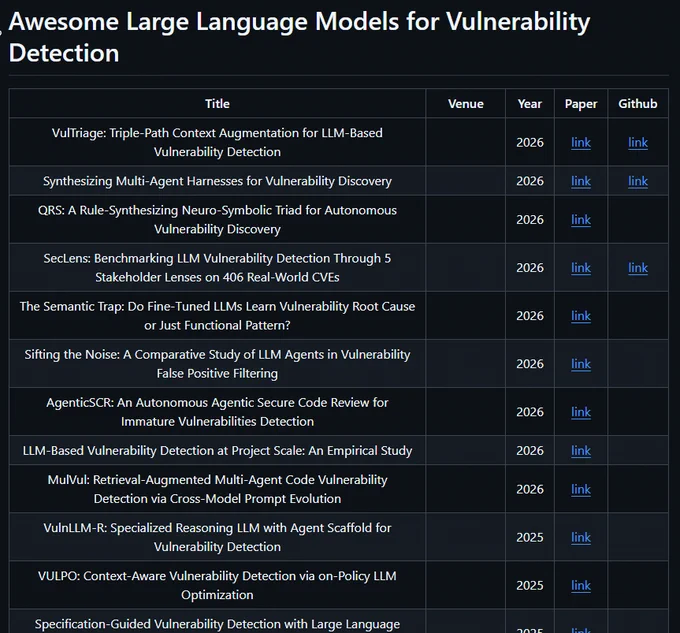This screenshot has width=680, height=633.
Task: Click the page heading Awesome Large Language Models
Action: coord(299,37)
